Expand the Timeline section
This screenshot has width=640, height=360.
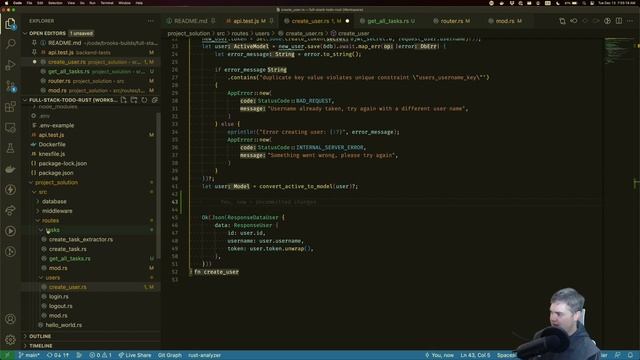tap(40, 346)
